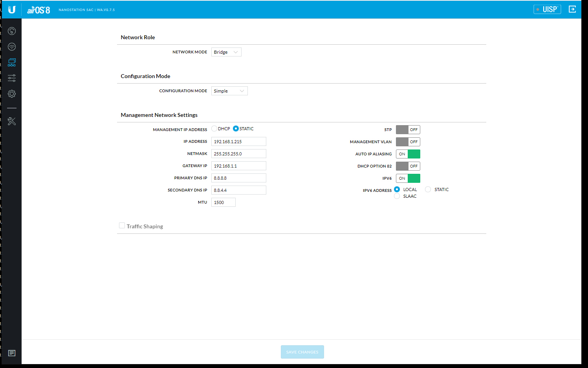The width and height of the screenshot is (588, 368).
Task: Select the DHCP management IP option
Action: click(214, 129)
